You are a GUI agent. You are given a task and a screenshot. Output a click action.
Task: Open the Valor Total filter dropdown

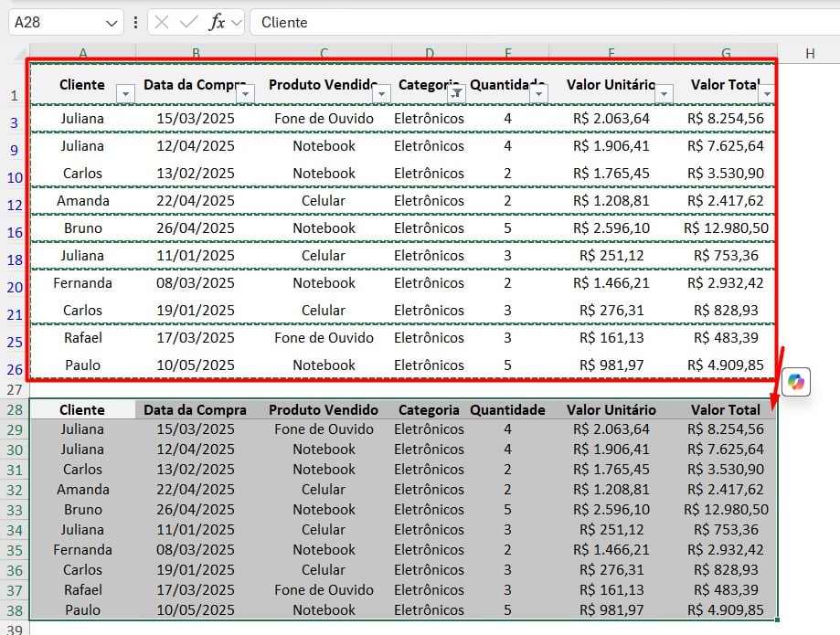pos(767,94)
